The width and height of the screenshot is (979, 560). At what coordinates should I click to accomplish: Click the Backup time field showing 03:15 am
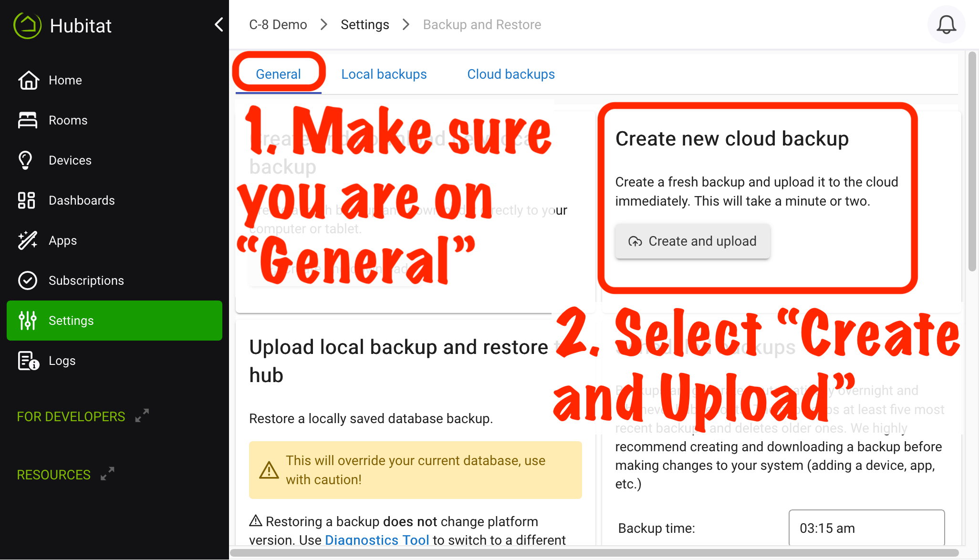(866, 528)
